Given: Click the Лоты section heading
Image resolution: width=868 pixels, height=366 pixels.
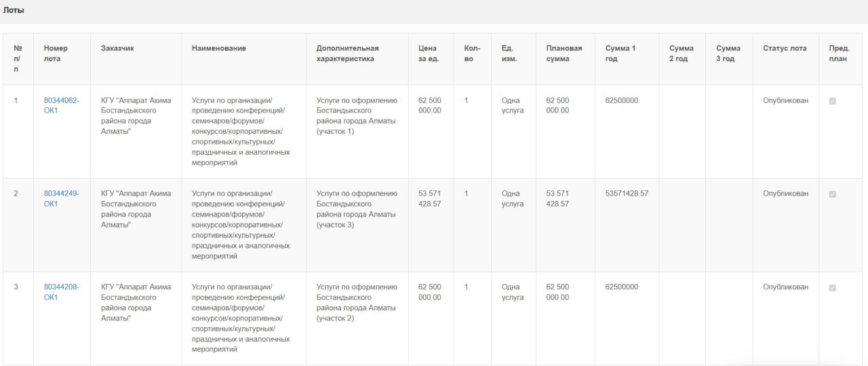Looking at the screenshot, I should pyautogui.click(x=13, y=11).
